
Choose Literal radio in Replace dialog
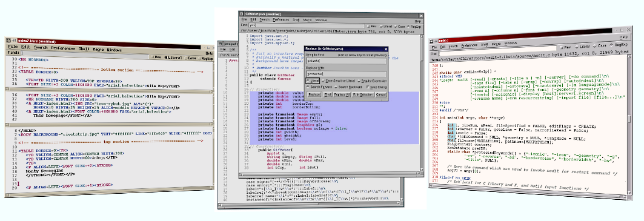pyautogui.click(x=313, y=81)
